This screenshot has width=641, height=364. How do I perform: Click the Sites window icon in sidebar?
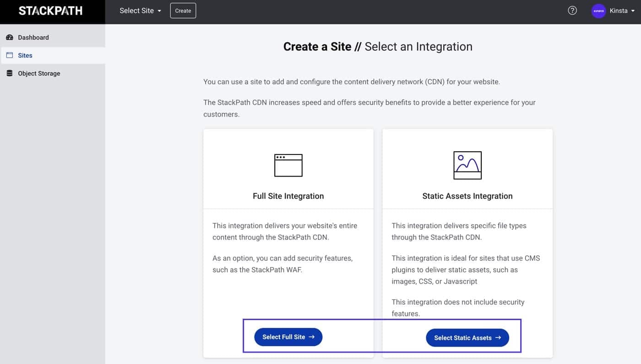coord(10,55)
